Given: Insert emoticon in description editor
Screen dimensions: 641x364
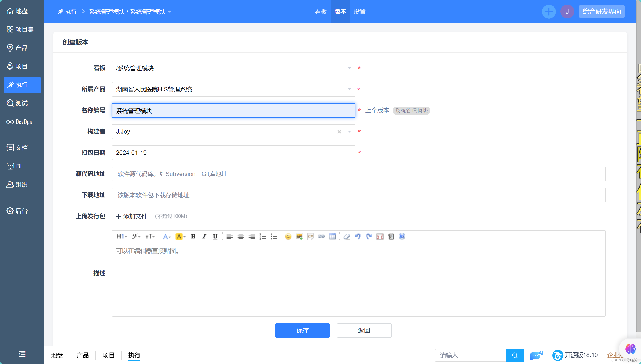Looking at the screenshot, I should [288, 236].
